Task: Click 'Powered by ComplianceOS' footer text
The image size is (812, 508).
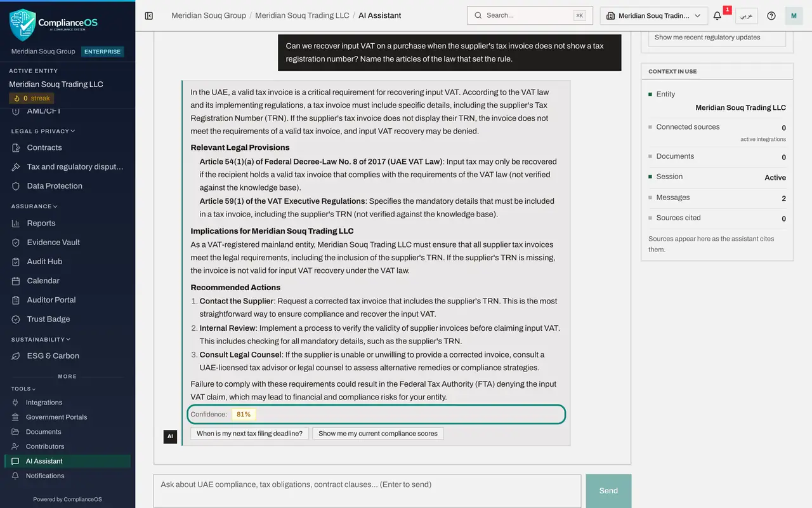Action: (67, 499)
